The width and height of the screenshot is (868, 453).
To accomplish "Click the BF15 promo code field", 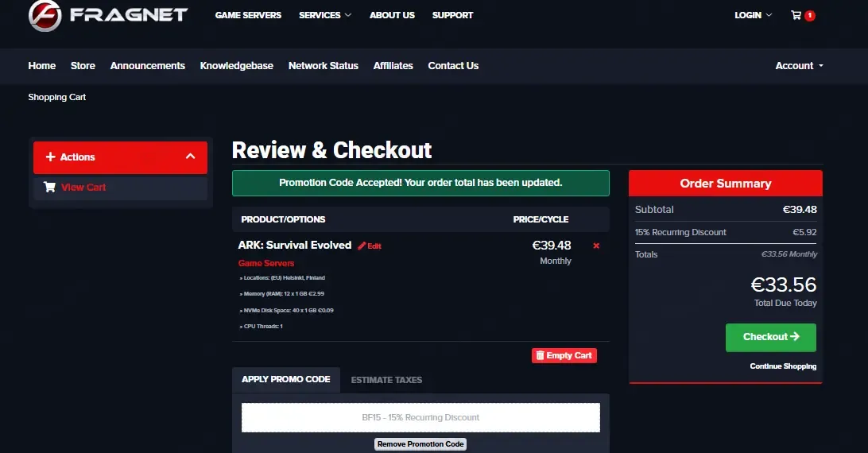I will point(420,417).
